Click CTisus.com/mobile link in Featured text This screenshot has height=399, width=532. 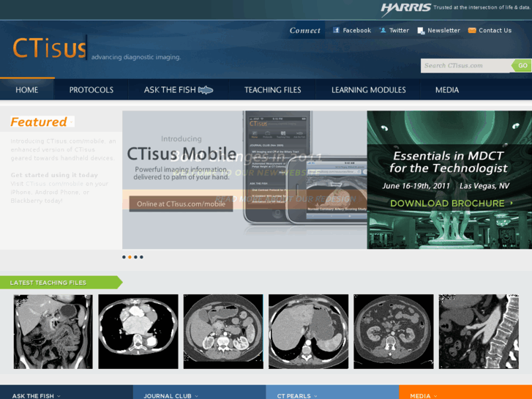[x=54, y=184]
